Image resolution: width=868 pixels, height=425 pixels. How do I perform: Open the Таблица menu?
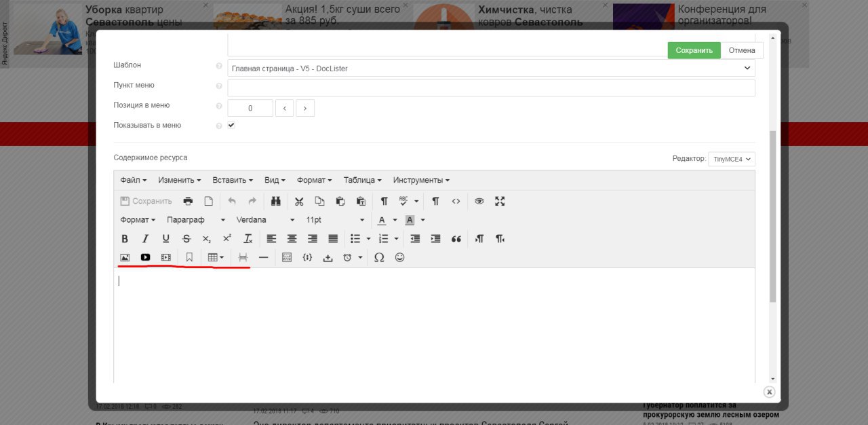362,180
